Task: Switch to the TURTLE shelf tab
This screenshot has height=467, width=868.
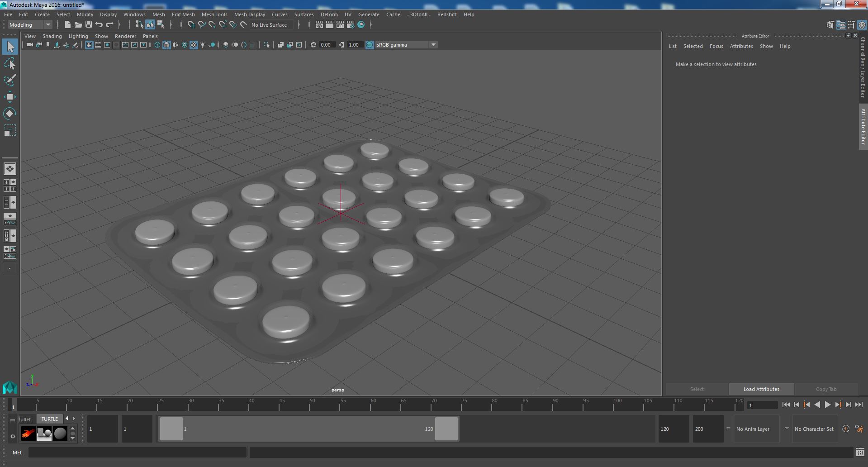Action: [50, 419]
